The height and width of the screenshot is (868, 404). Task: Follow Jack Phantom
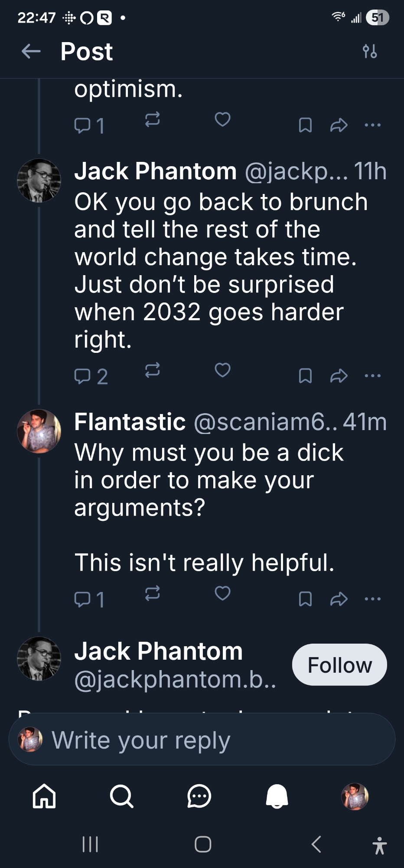(x=339, y=665)
